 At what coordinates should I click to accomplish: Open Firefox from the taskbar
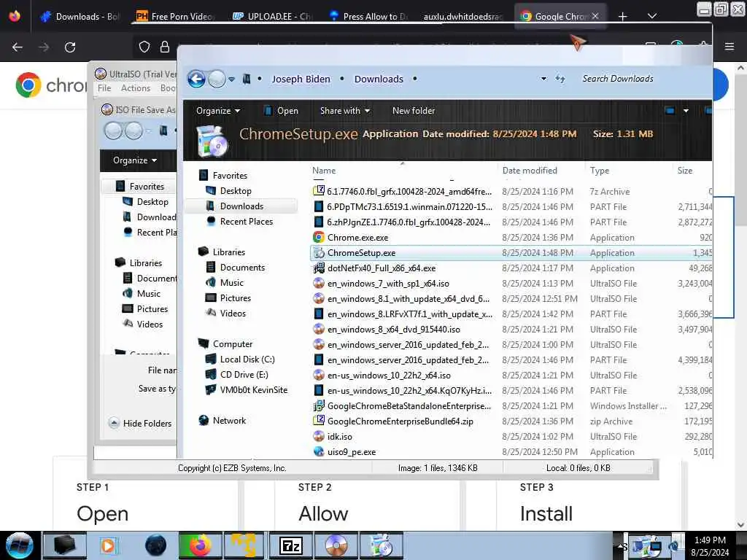point(200,545)
